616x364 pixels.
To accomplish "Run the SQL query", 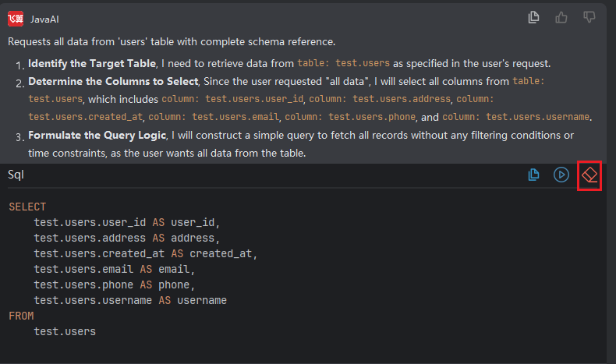I will (561, 175).
